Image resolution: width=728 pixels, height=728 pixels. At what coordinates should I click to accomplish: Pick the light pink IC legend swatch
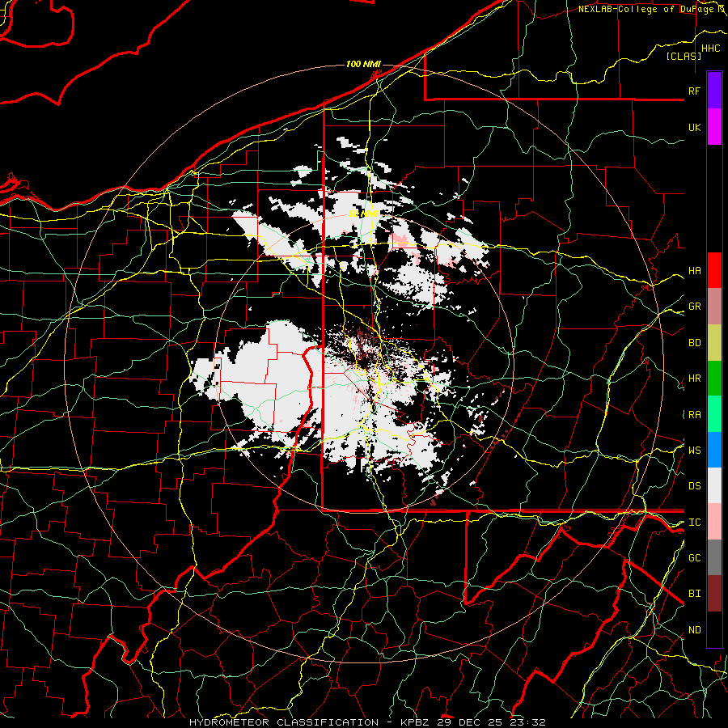tap(714, 522)
